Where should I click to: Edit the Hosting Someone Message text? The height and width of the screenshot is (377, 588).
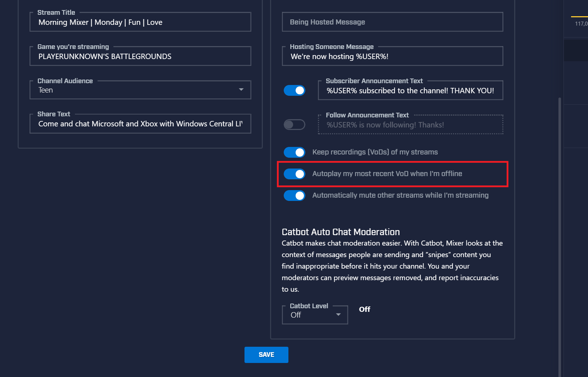pos(392,56)
